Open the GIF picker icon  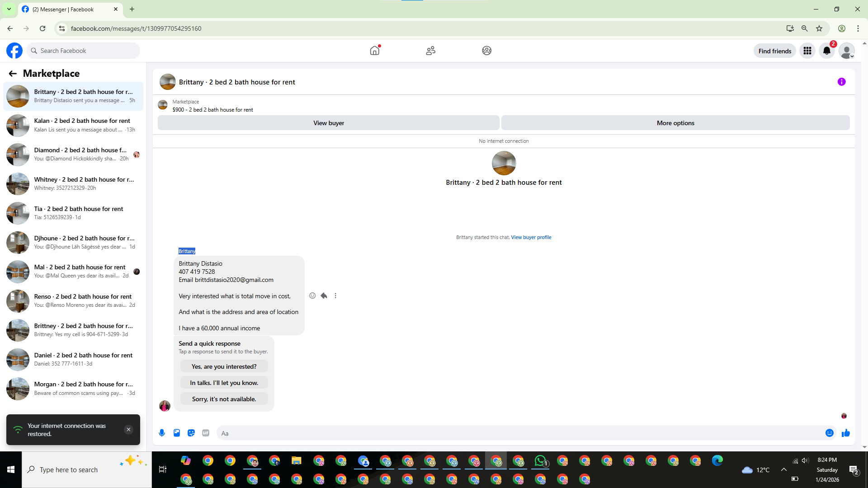click(206, 433)
